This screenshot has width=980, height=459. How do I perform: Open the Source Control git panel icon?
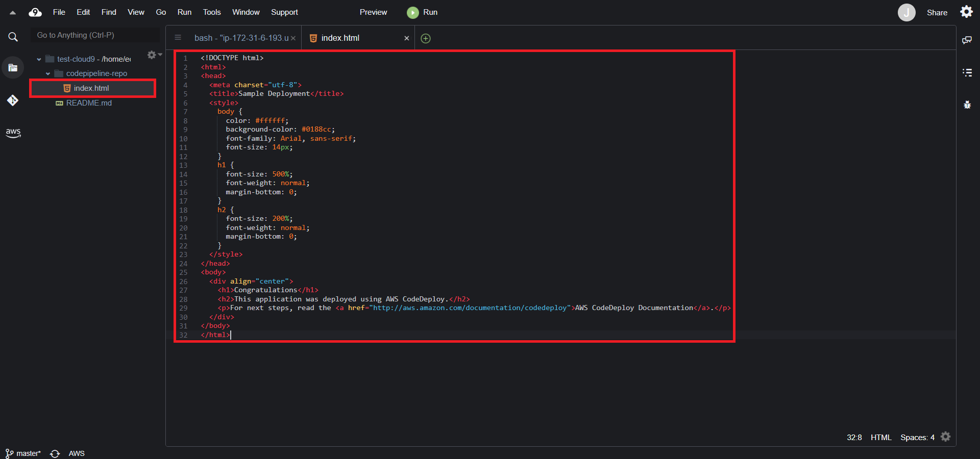coord(13,100)
